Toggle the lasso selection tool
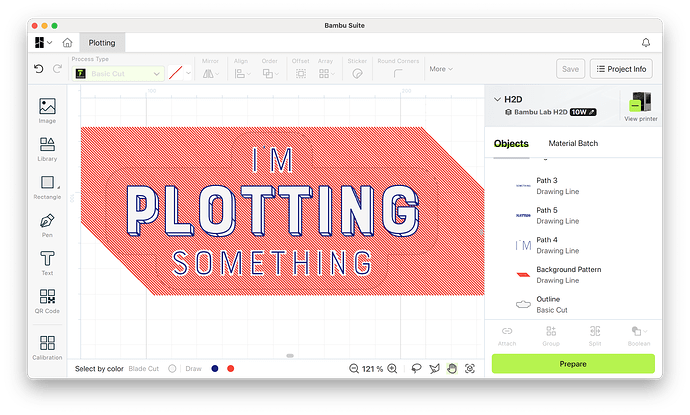Screen dimensions: 690x415 (416, 369)
